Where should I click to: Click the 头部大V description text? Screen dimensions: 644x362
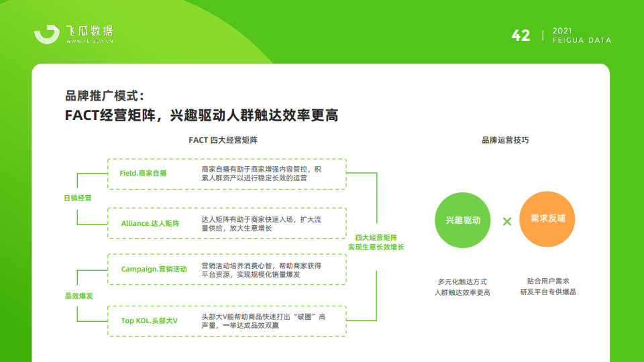click(263, 321)
